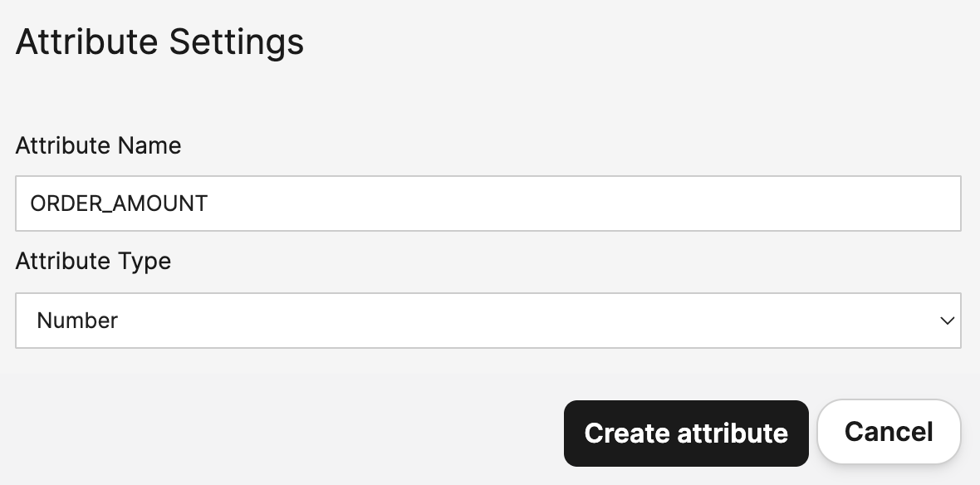980x485 pixels.
Task: Click middle of the Attribute Type select box
Action: click(x=488, y=321)
